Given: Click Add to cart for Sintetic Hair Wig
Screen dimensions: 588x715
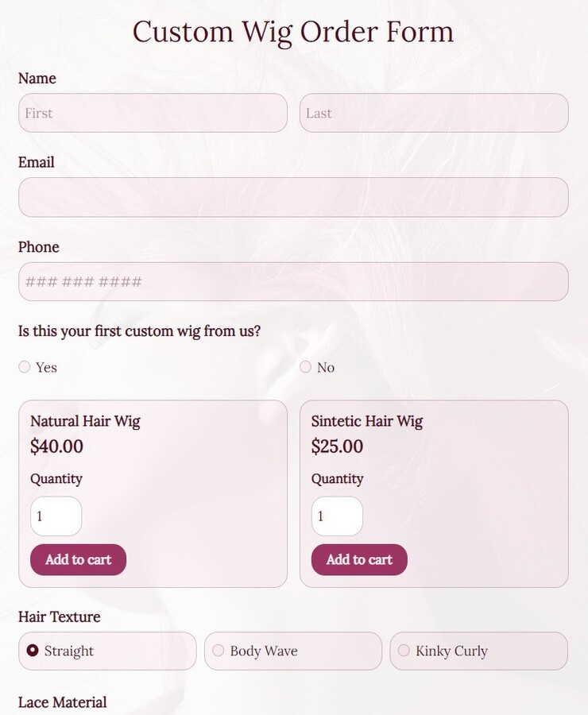Looking at the screenshot, I should tap(359, 559).
